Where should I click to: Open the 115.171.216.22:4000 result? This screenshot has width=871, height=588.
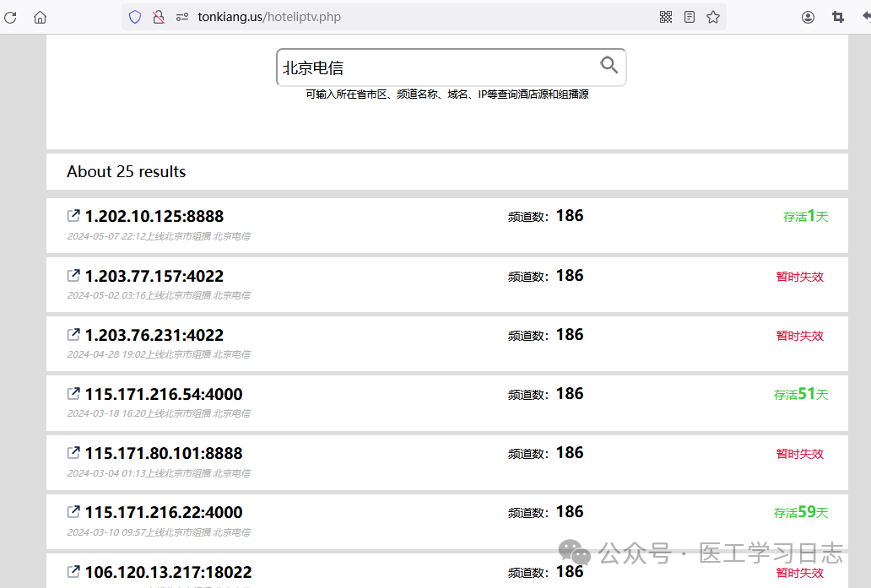coord(164,512)
